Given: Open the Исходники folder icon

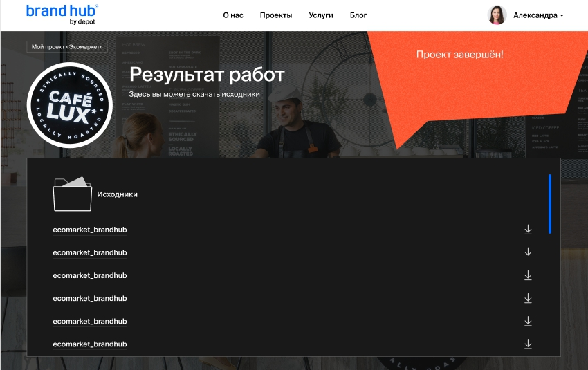Looking at the screenshot, I should (x=72, y=194).
